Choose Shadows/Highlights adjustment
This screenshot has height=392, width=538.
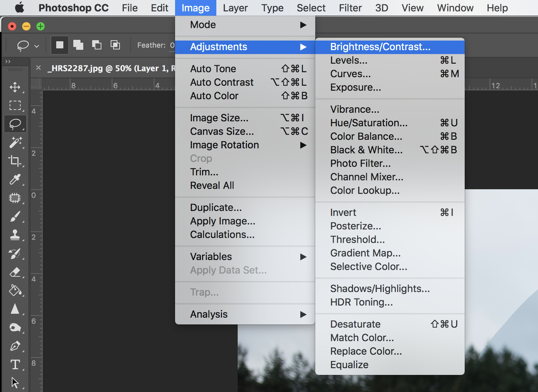click(x=390, y=289)
